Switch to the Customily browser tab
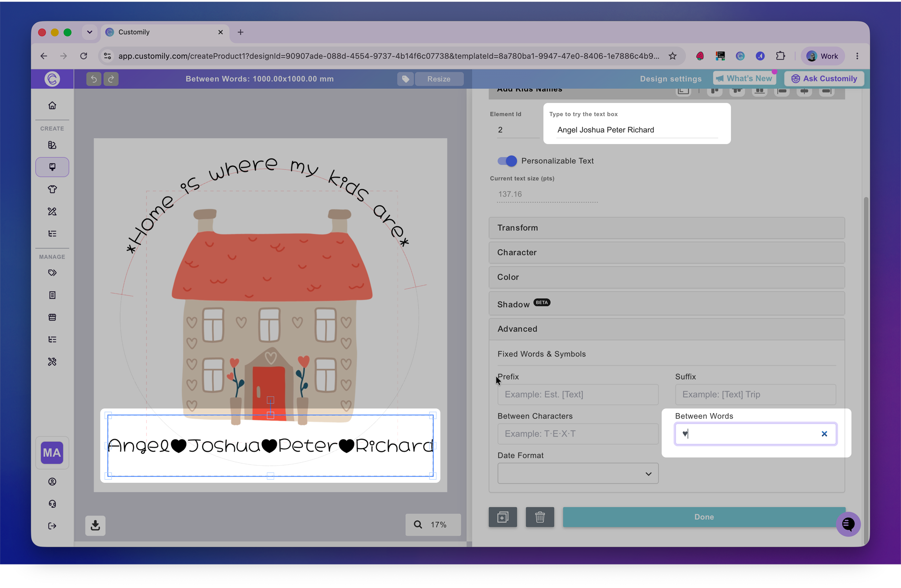 click(165, 32)
